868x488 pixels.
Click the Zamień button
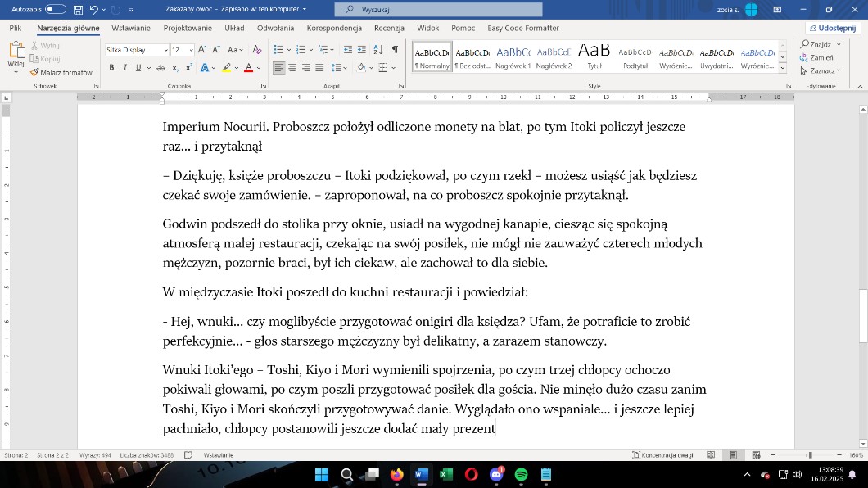[821, 58]
